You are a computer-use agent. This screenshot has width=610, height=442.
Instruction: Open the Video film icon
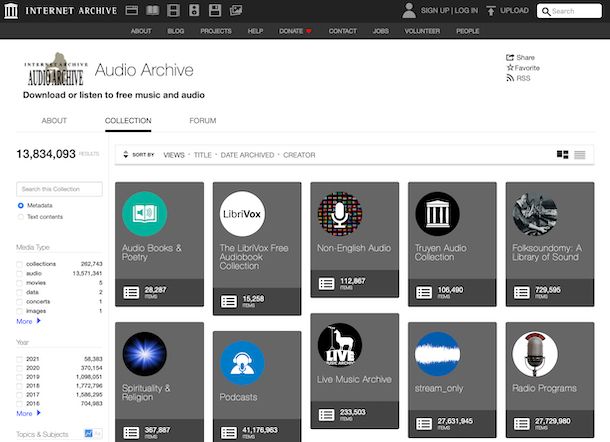[x=173, y=11]
